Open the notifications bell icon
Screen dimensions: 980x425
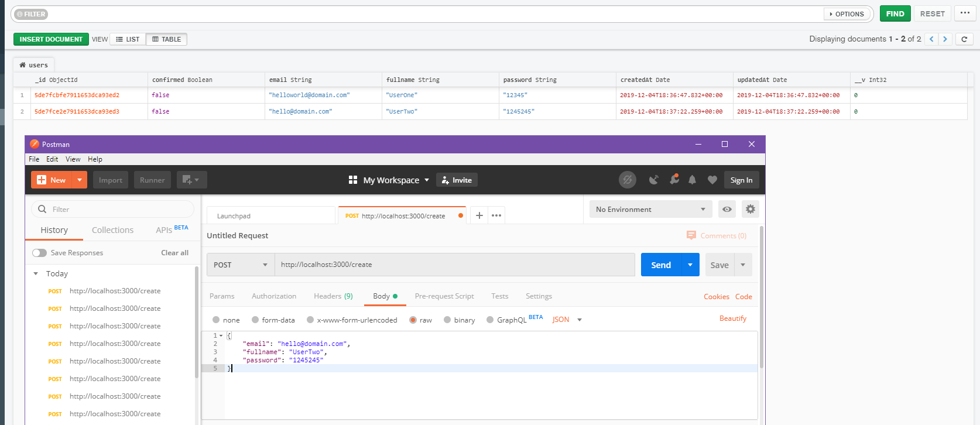[693, 180]
